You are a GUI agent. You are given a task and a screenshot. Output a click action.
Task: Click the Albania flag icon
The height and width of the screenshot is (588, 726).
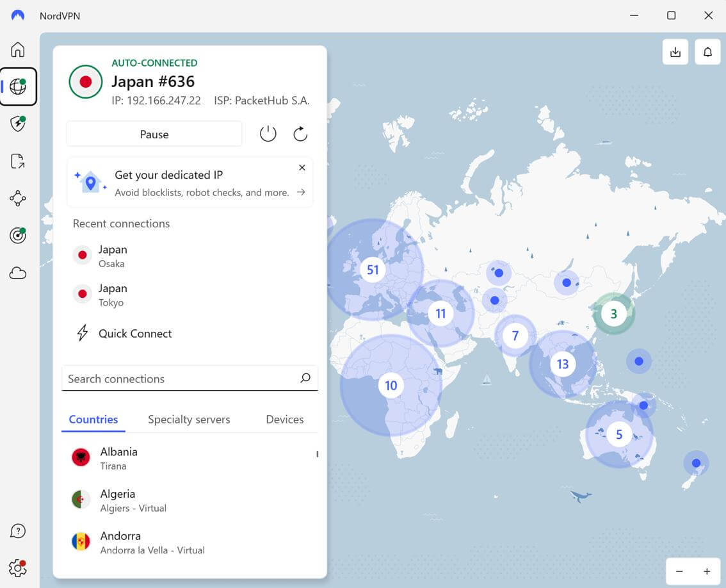tap(81, 457)
